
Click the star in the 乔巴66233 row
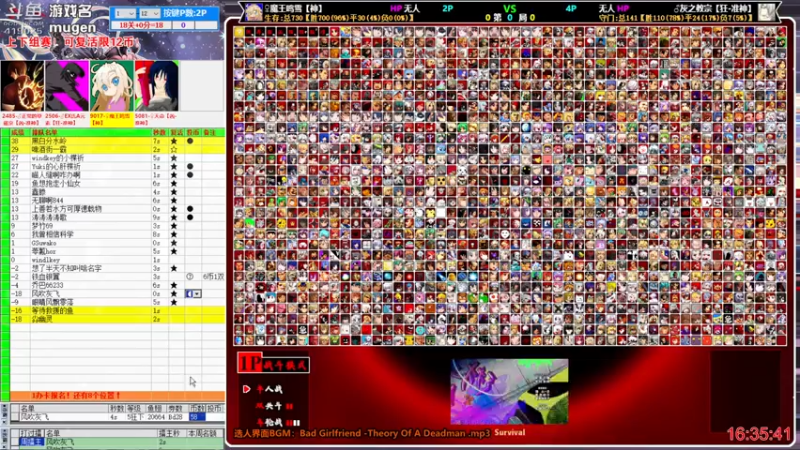(x=174, y=285)
